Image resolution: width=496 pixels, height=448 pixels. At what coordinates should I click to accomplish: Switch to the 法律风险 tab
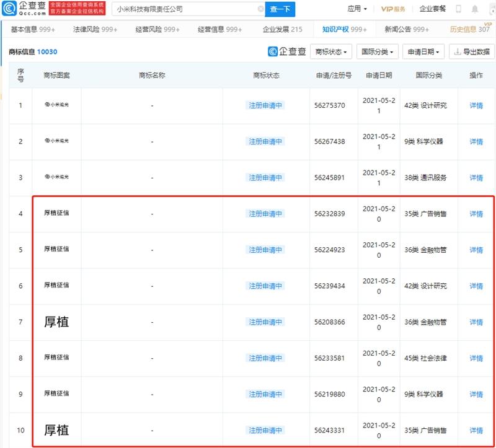click(93, 29)
